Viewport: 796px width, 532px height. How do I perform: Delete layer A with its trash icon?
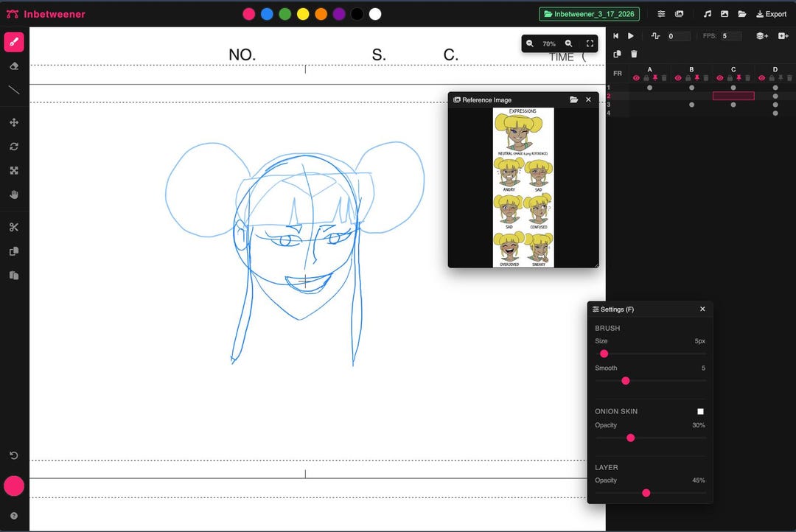point(664,78)
